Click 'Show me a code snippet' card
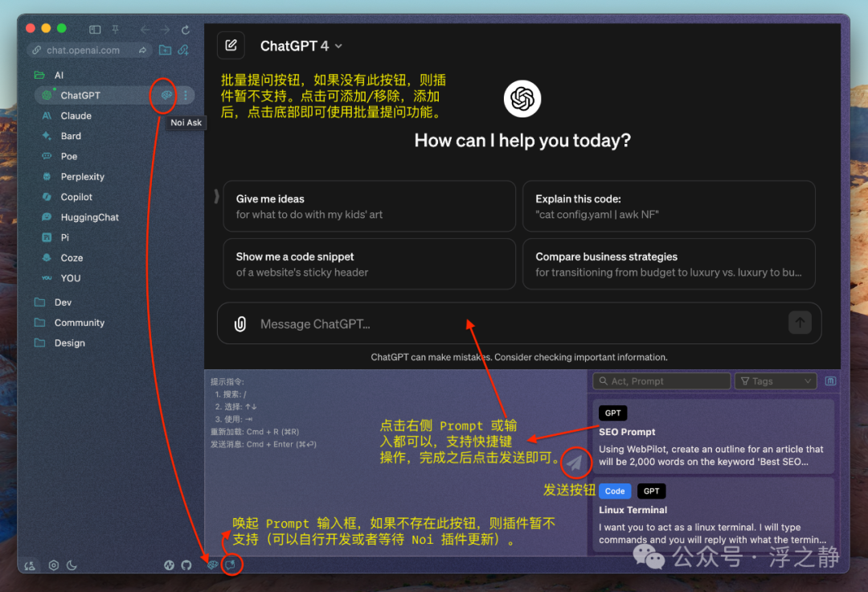 [369, 264]
